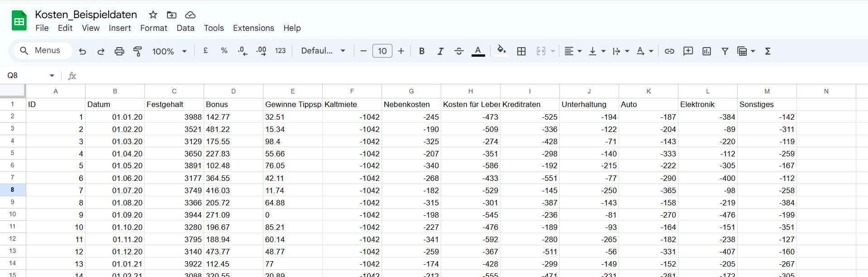Increase font size with plus button
Viewport: 868px width, 277px height.
pyautogui.click(x=401, y=51)
